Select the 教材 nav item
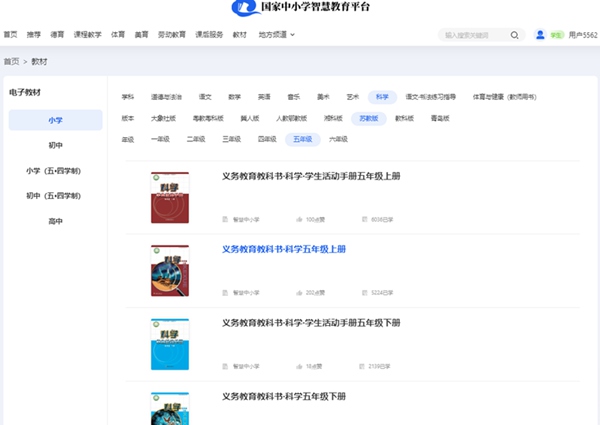This screenshot has height=425, width=600. point(240,34)
